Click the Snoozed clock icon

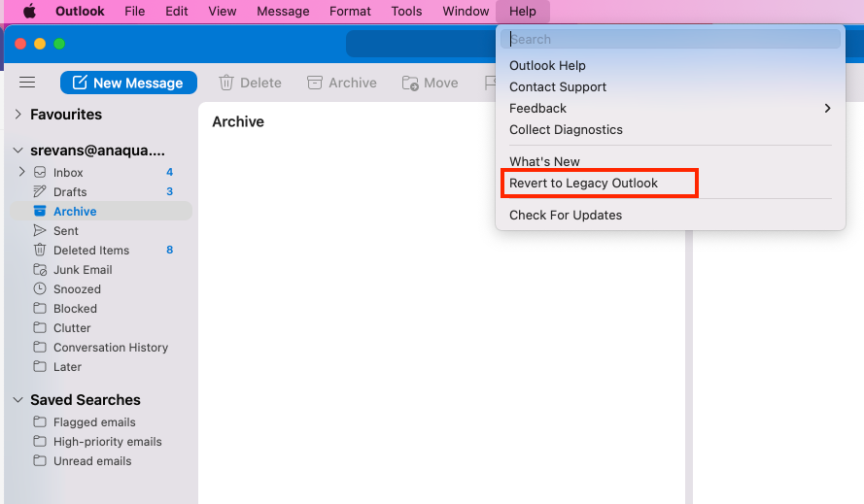coord(40,288)
